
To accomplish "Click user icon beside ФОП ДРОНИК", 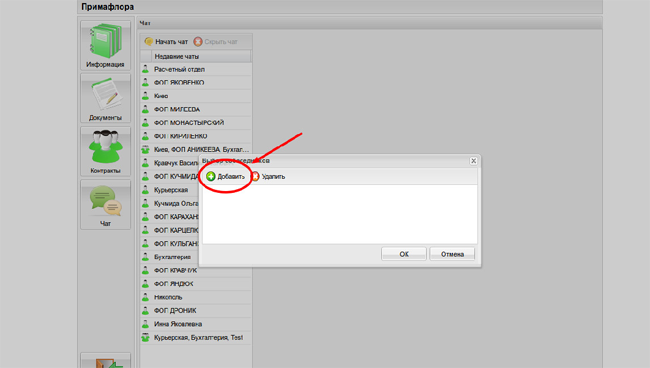I will coord(146,310).
